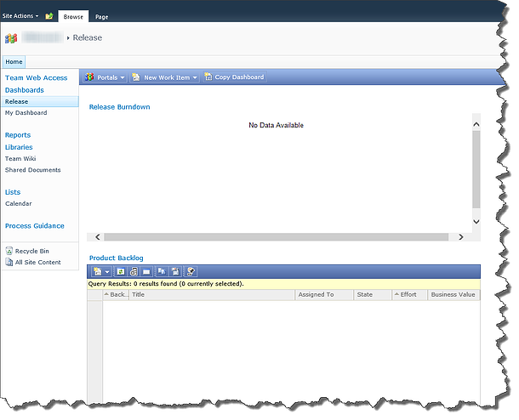Click the Recycle Bin icon
519x420 pixels.
click(9, 251)
